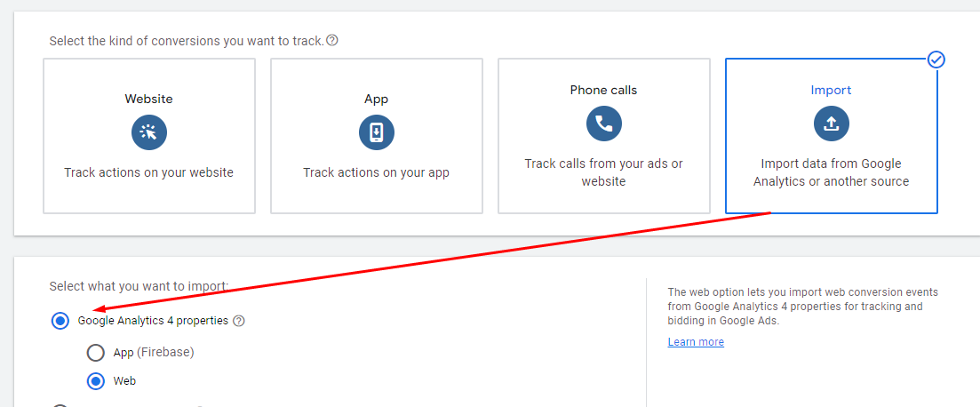Open help icon next to Google Analytics 4 properties

pos(239,321)
